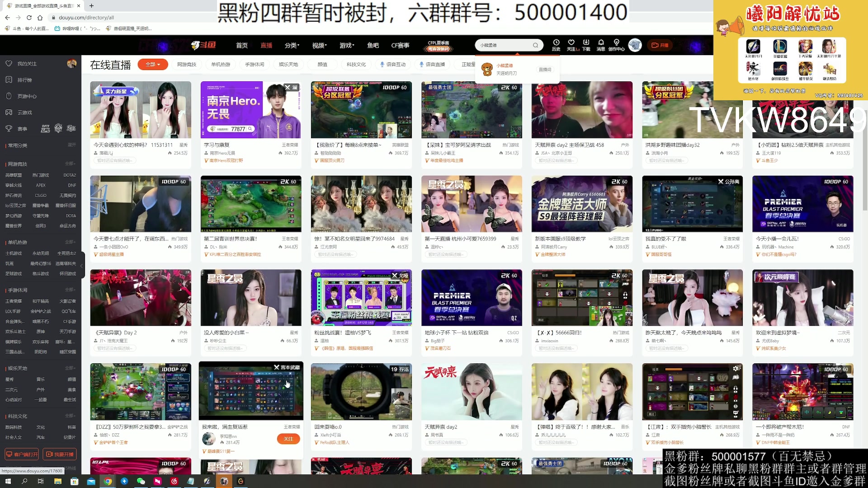
Task: Open the 历史 viewing history icon
Action: pos(557,45)
